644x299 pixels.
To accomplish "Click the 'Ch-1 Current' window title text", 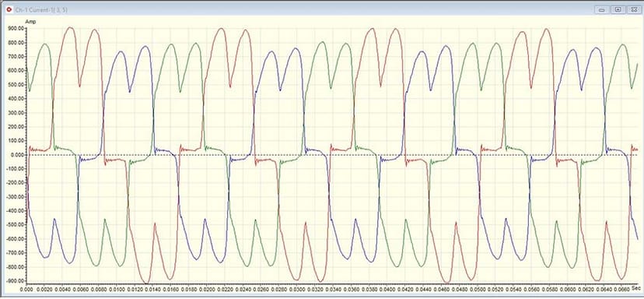I will point(41,9).
